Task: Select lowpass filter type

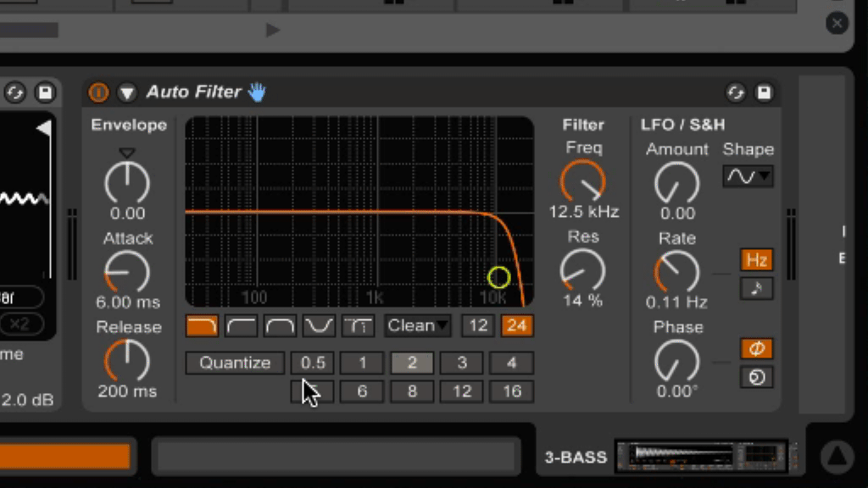Action: click(202, 325)
